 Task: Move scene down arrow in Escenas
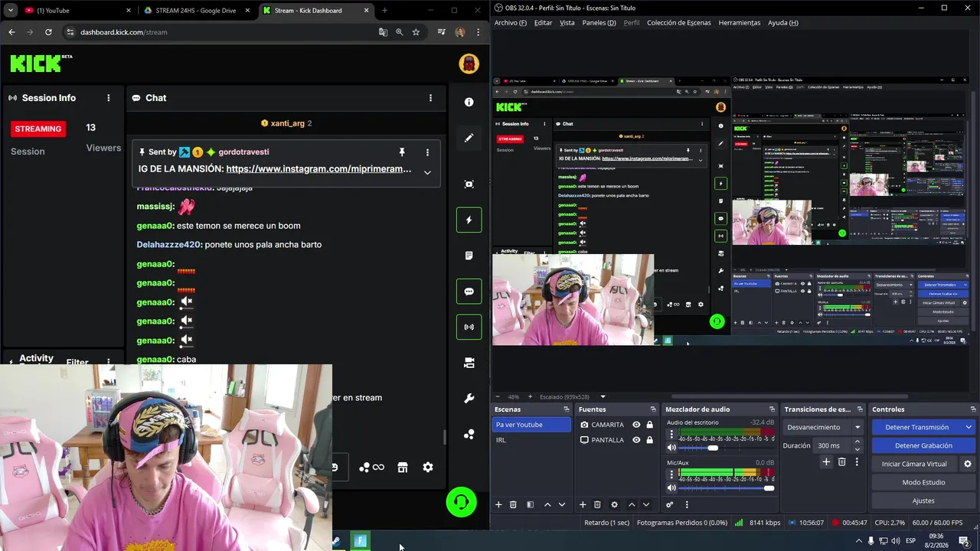[561, 504]
